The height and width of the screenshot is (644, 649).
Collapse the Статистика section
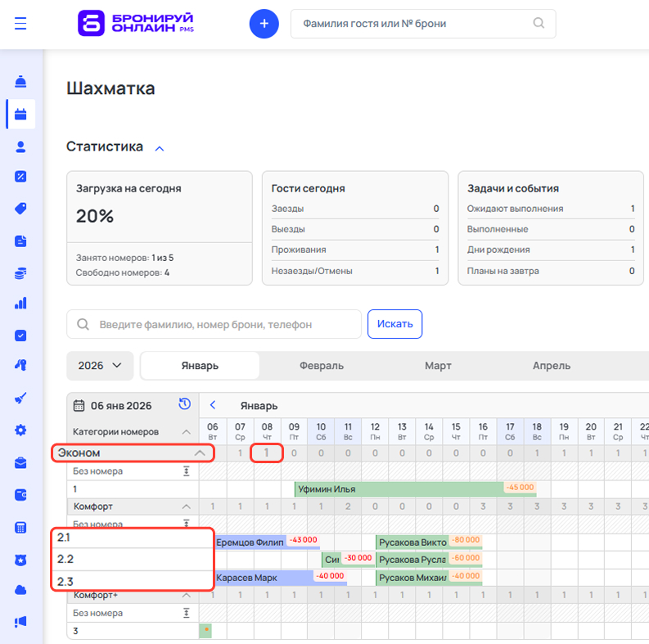point(160,148)
